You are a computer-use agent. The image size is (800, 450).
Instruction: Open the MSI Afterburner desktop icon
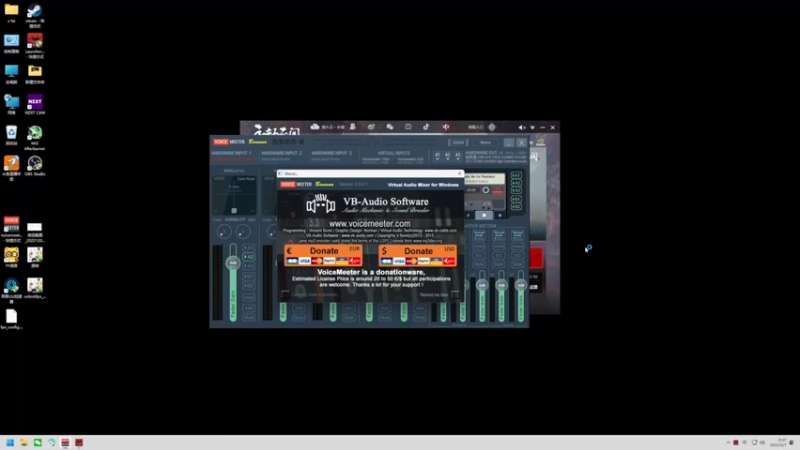[35, 138]
